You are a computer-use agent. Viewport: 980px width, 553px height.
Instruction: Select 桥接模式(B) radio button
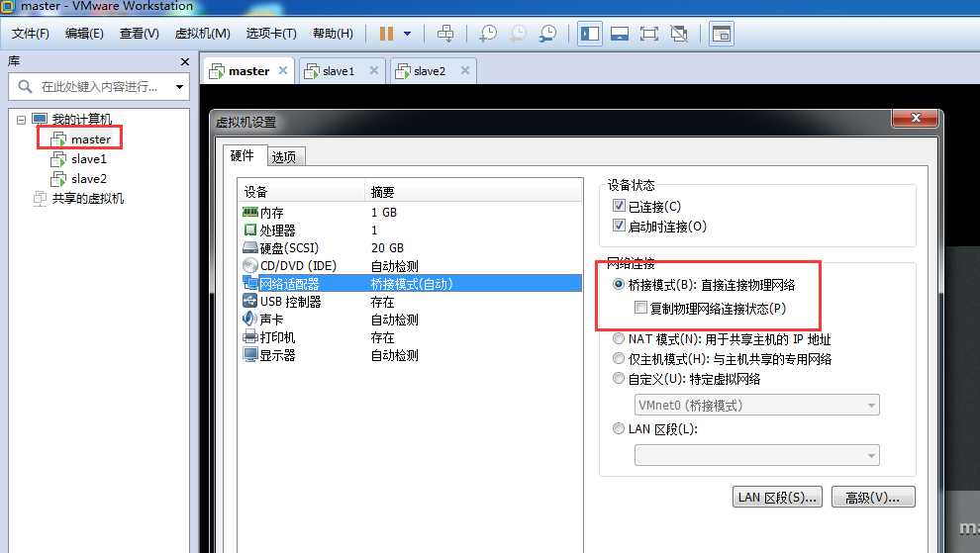pos(618,284)
